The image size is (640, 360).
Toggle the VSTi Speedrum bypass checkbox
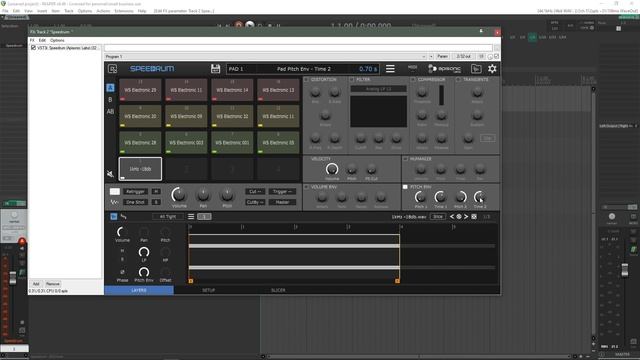(33, 48)
